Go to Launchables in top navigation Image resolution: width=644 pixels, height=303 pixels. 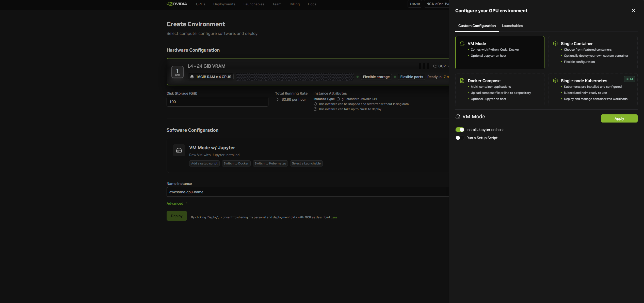(254, 4)
